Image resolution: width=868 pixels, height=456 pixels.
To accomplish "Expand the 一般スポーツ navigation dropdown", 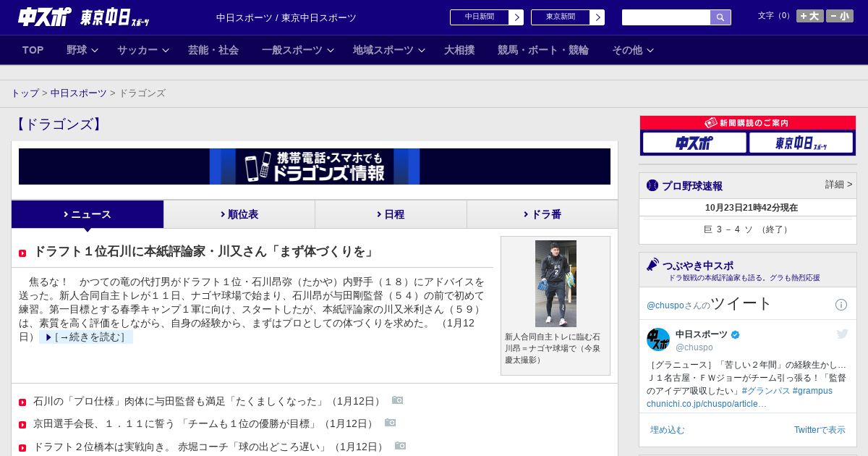I will [x=298, y=50].
